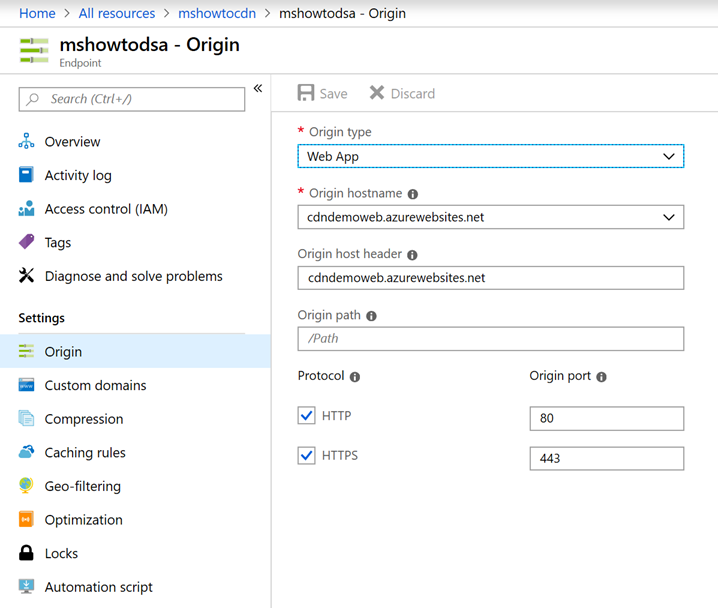Click info icon beside Protocol

point(355,377)
